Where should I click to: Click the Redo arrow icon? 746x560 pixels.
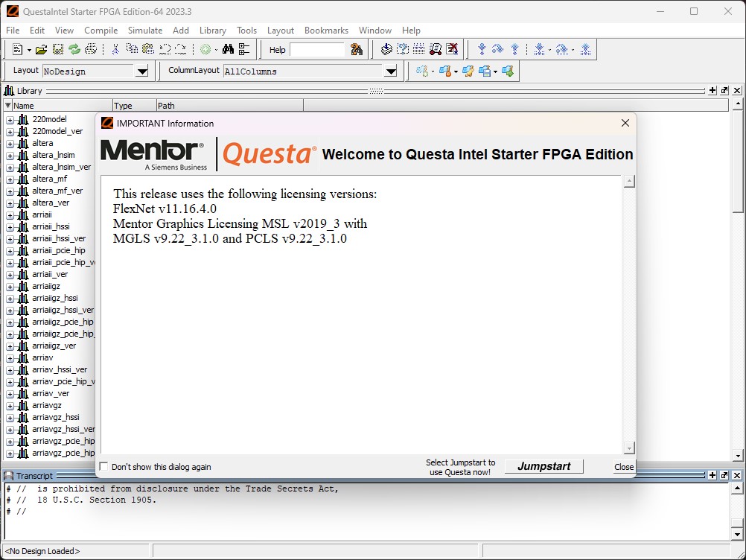pyautogui.click(x=181, y=49)
